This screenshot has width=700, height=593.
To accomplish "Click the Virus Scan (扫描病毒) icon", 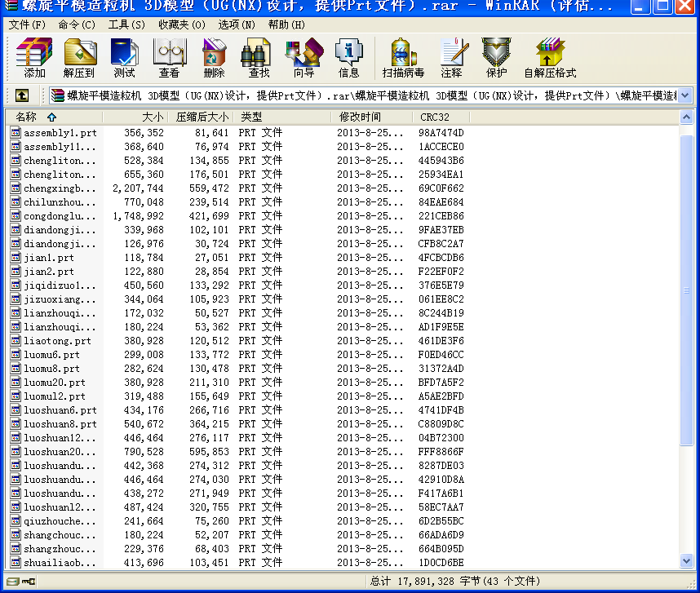I will point(403,58).
